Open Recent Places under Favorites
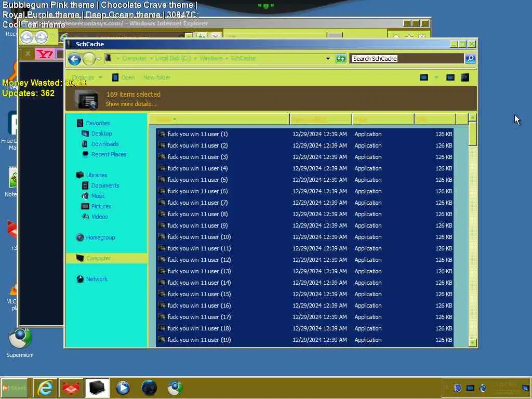 [x=109, y=154]
